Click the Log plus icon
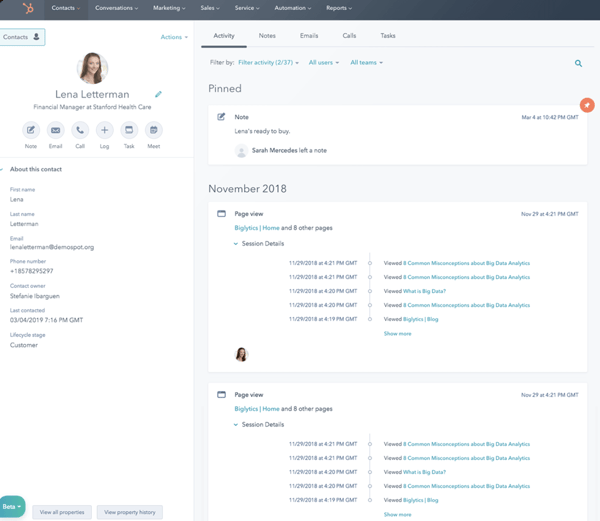 [x=104, y=130]
